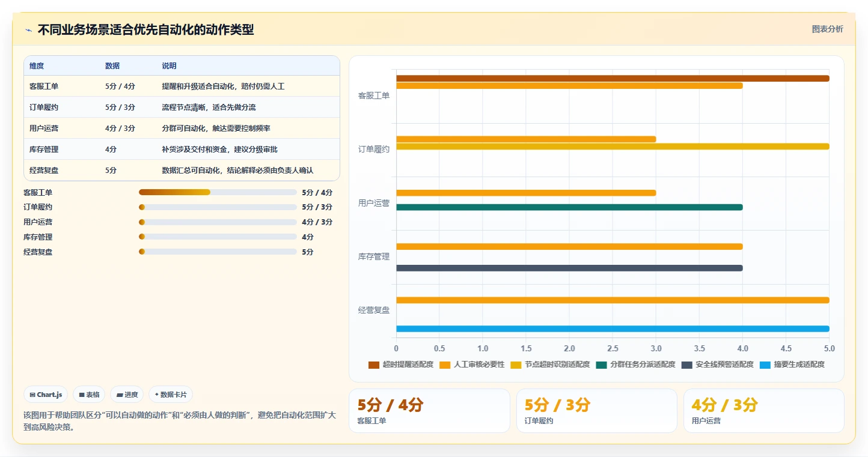
Task: Click the 数据 column header
Action: [x=112, y=66]
